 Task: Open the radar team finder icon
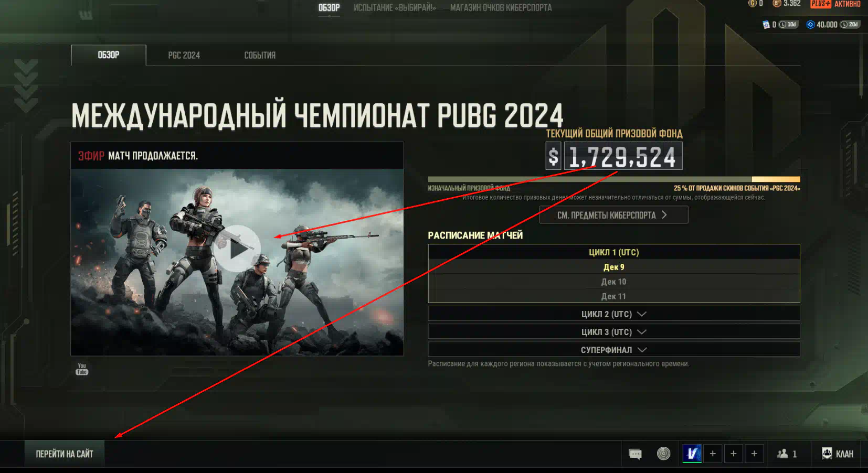664,454
